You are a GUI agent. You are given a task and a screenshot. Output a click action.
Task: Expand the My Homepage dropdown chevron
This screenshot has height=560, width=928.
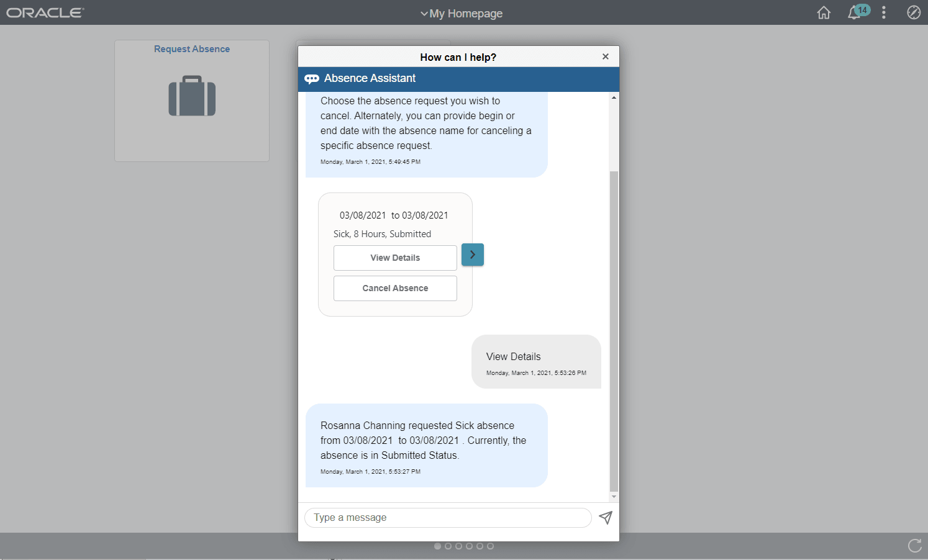click(424, 13)
